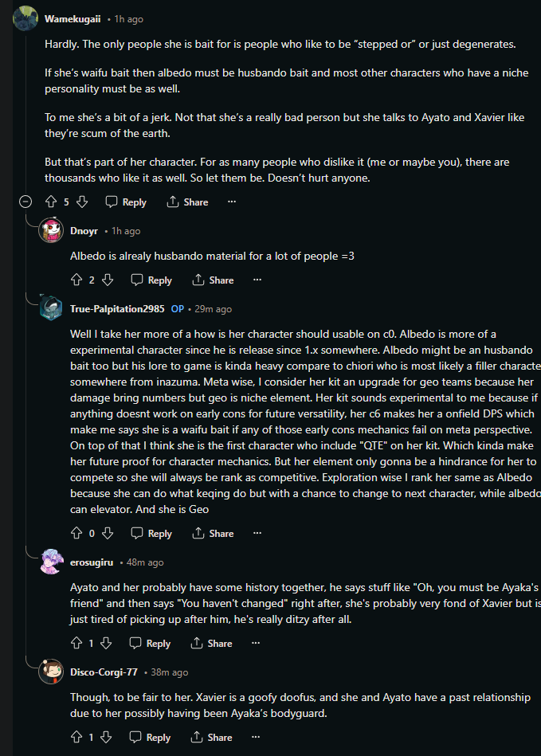The width and height of the screenshot is (541, 756).
Task: Upvote Dnoyr's comment
Action: (x=76, y=280)
